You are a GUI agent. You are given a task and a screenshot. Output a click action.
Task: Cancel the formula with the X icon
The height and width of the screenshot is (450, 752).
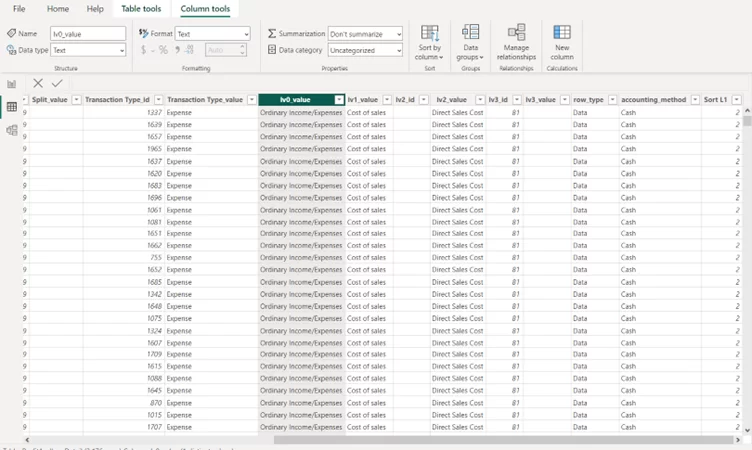point(38,83)
